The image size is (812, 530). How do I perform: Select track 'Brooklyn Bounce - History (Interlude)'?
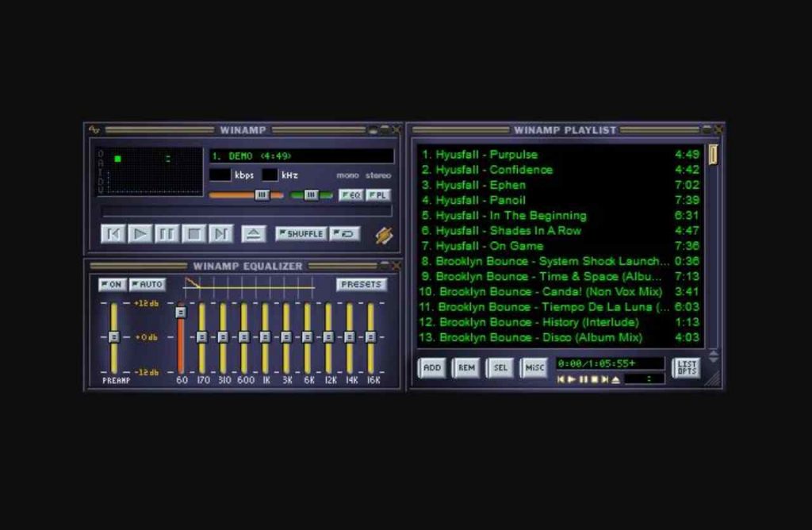[561, 322]
